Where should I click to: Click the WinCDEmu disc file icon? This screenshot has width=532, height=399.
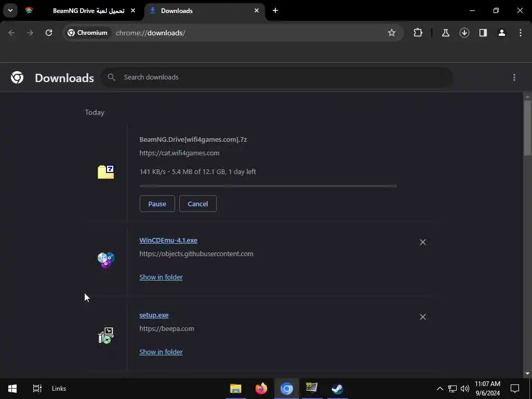pyautogui.click(x=106, y=260)
